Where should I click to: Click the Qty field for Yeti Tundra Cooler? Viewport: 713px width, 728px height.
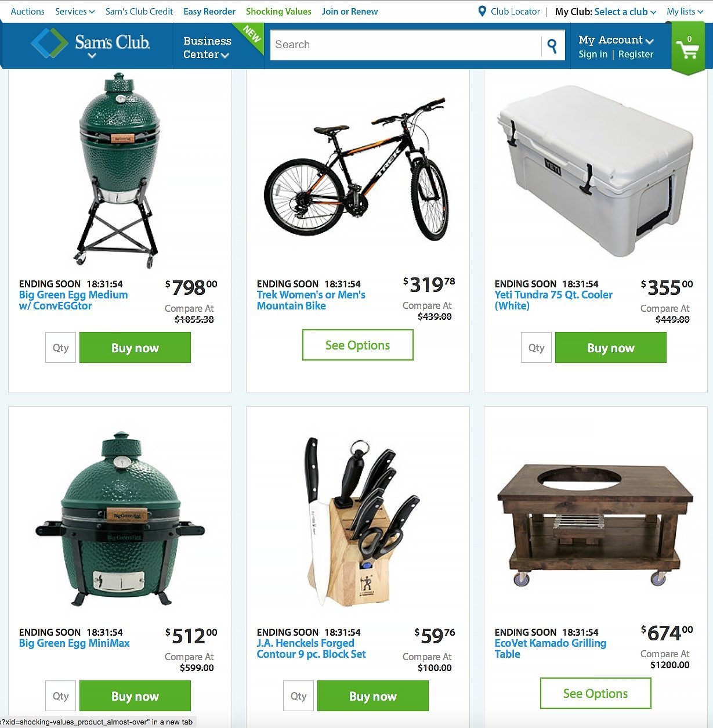pos(536,348)
